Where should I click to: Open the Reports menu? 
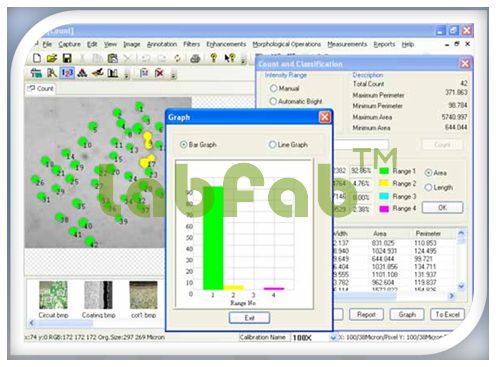384,44
